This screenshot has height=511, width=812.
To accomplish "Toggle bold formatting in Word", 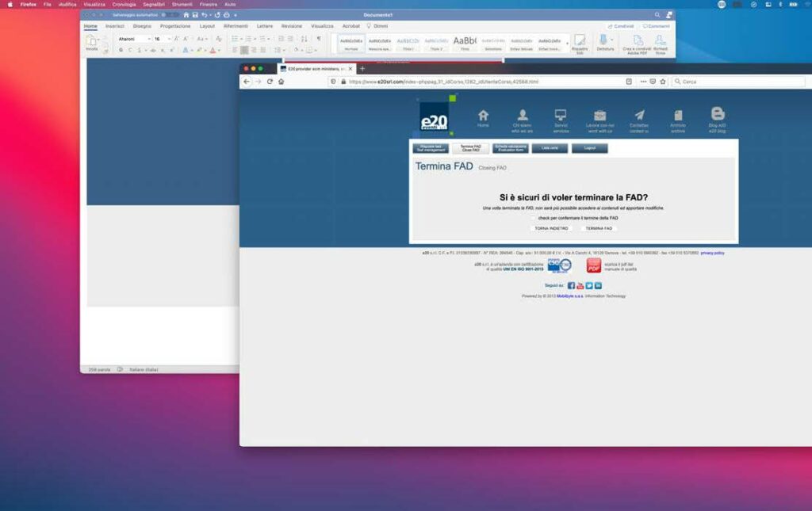I will [x=121, y=50].
